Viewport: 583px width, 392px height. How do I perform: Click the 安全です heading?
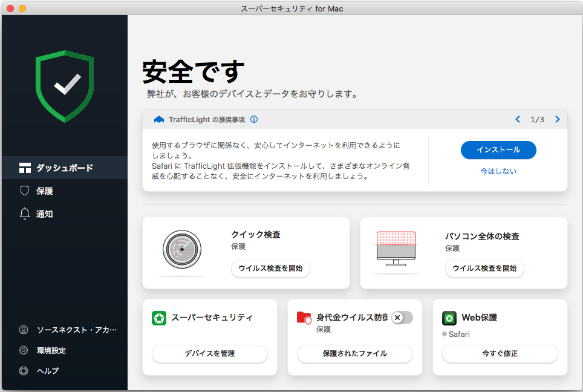pyautogui.click(x=194, y=71)
